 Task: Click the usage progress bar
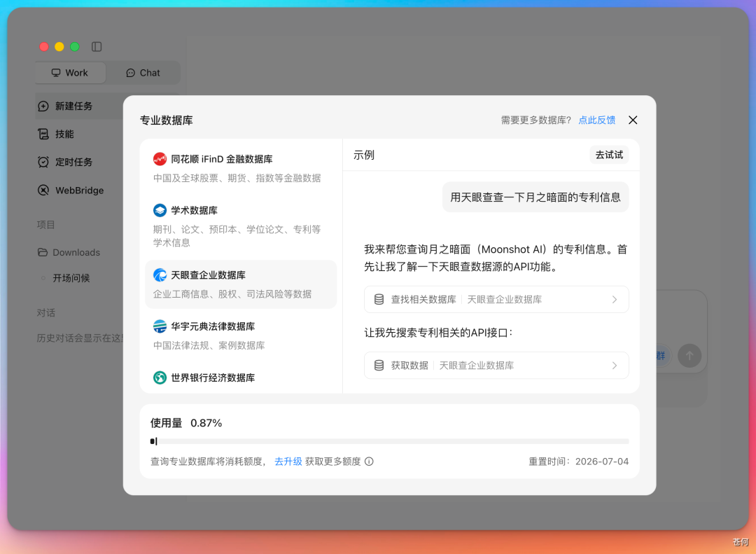pos(390,441)
